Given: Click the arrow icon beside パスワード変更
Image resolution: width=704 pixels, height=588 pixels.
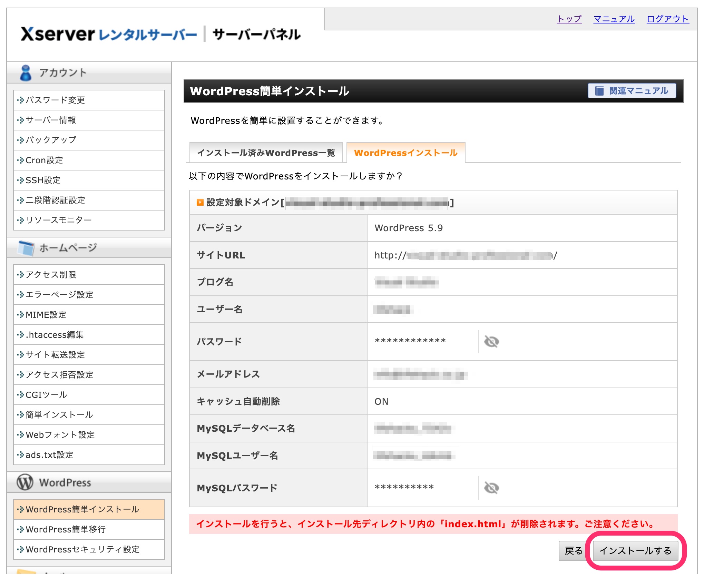Looking at the screenshot, I should click(21, 100).
